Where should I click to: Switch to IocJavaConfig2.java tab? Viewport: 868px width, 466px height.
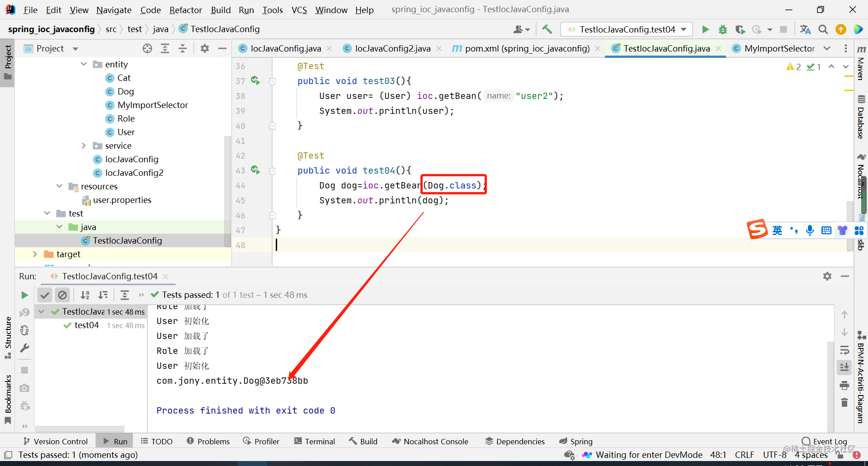pos(392,48)
